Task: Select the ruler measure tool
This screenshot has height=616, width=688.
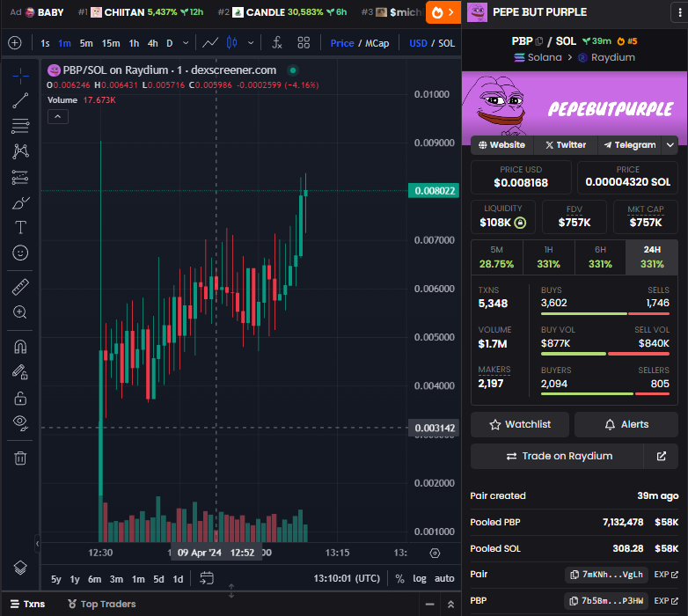Action: pos(20,287)
